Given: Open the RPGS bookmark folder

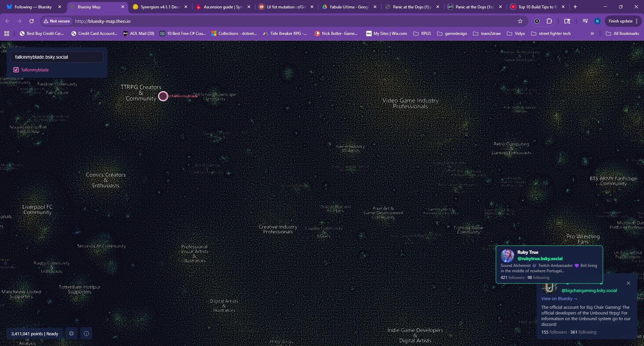Looking at the screenshot, I should tap(422, 34).
